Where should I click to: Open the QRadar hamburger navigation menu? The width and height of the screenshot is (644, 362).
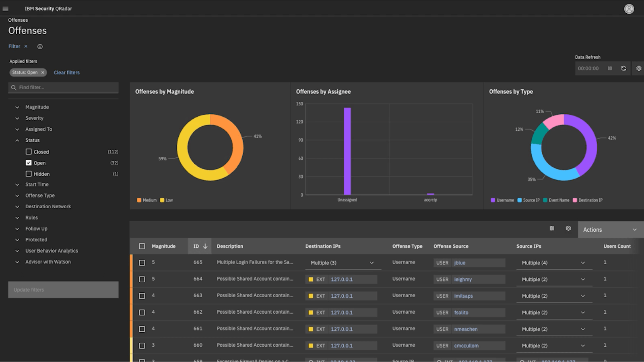(6, 8)
